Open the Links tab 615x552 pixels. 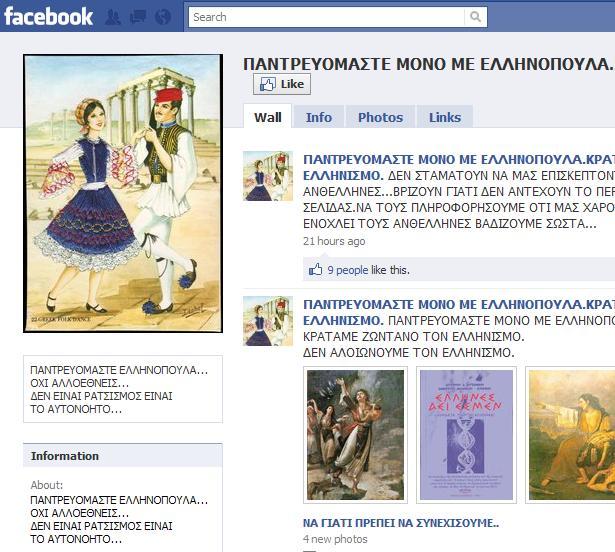445,117
